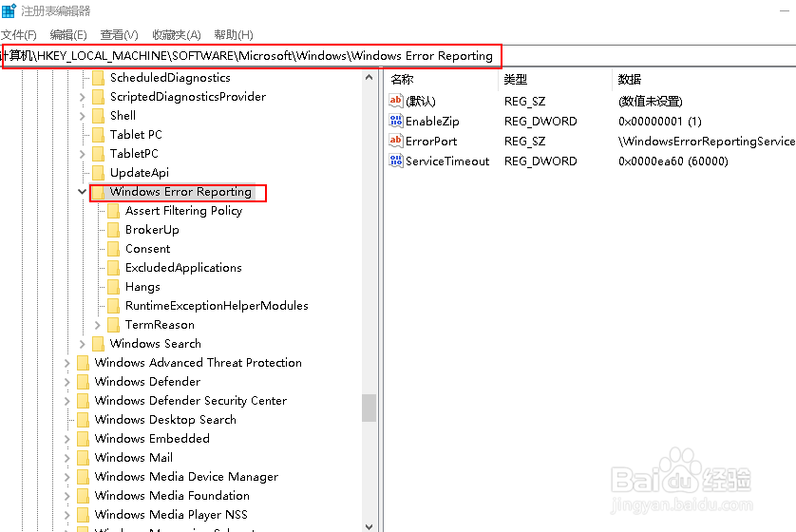Open the 查看(V) menu

coord(120,34)
